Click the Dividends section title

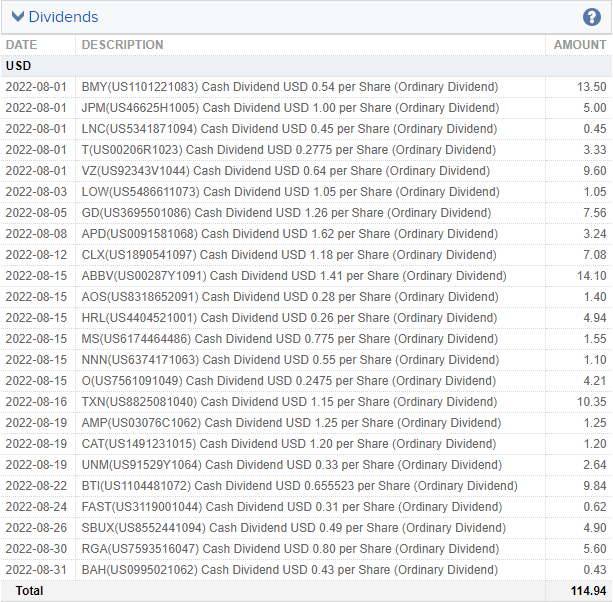click(x=63, y=17)
